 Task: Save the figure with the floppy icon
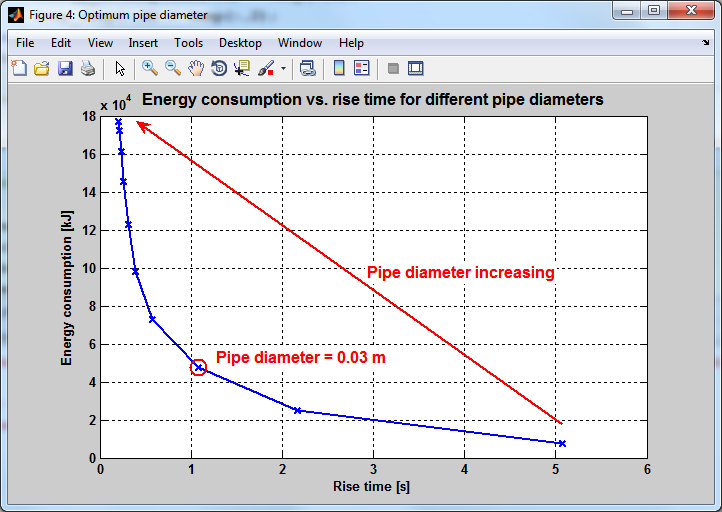click(65, 68)
